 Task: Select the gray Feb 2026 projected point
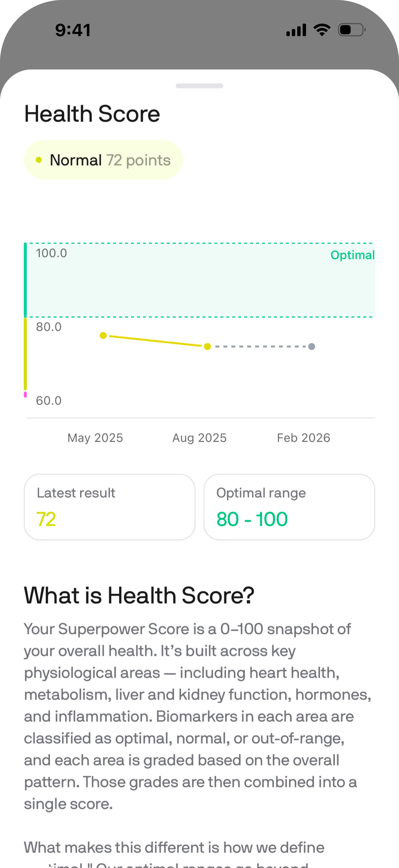(x=312, y=346)
